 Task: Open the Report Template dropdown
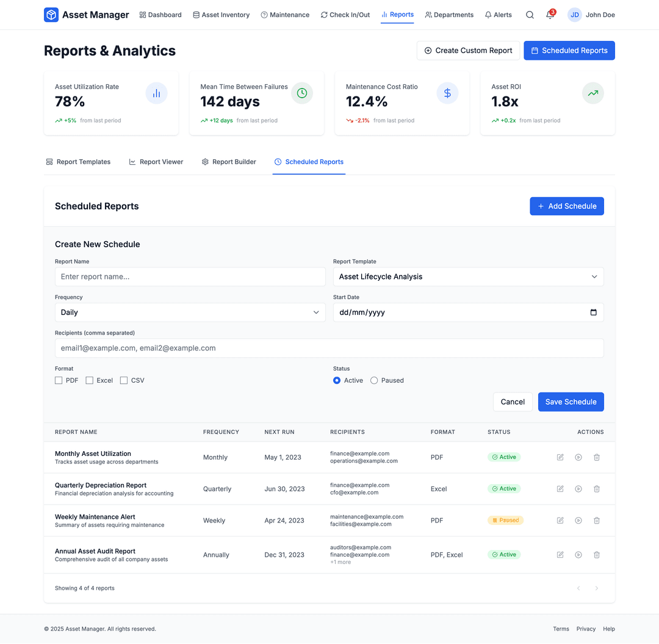tap(467, 276)
